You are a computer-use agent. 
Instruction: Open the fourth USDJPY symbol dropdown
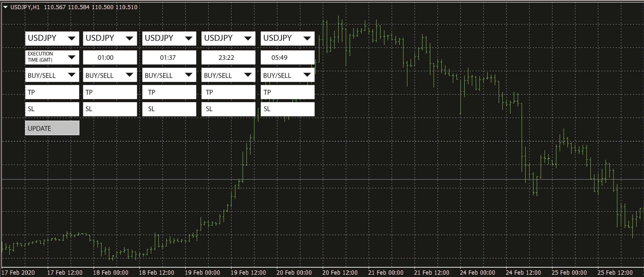[229, 38]
